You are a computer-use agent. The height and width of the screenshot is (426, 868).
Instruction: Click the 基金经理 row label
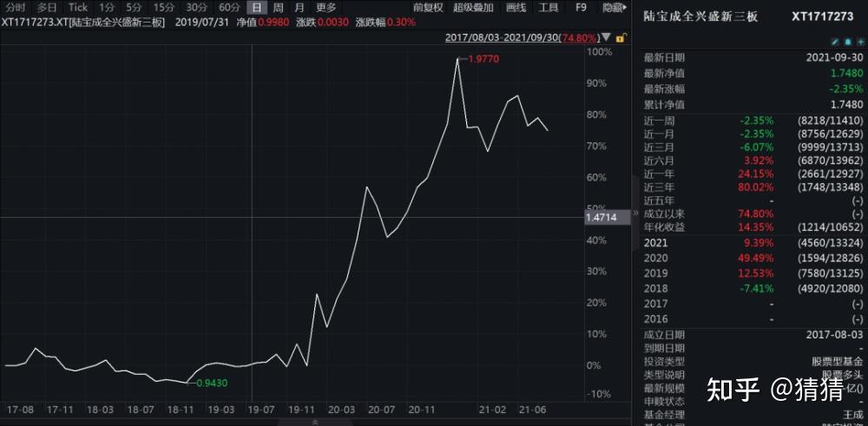(664, 415)
